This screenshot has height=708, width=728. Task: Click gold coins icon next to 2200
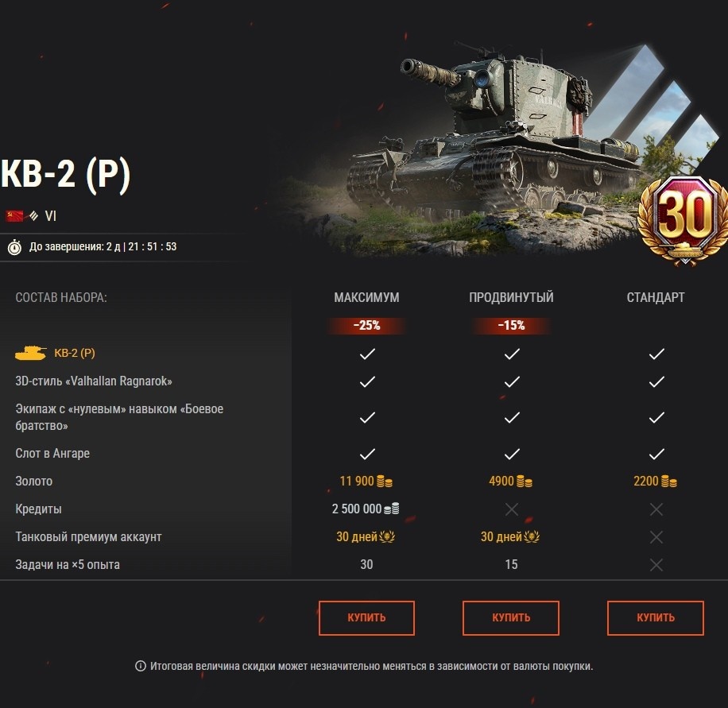669,482
